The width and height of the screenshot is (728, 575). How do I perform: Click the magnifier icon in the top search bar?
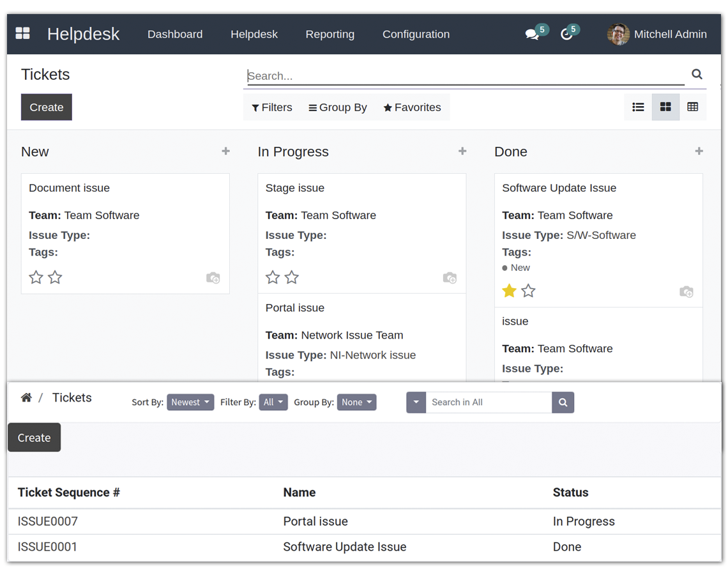tap(697, 75)
